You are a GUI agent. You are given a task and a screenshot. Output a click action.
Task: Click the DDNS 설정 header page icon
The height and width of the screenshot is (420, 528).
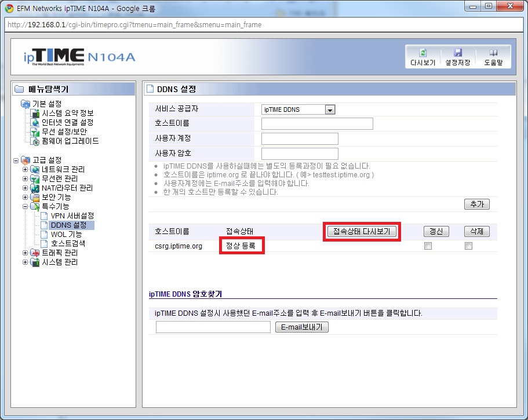pos(149,89)
